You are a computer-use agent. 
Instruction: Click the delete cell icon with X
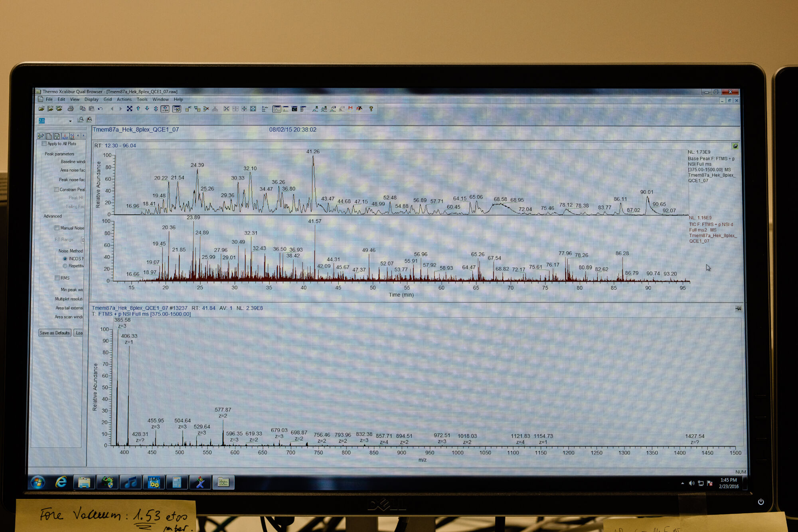(x=206, y=109)
